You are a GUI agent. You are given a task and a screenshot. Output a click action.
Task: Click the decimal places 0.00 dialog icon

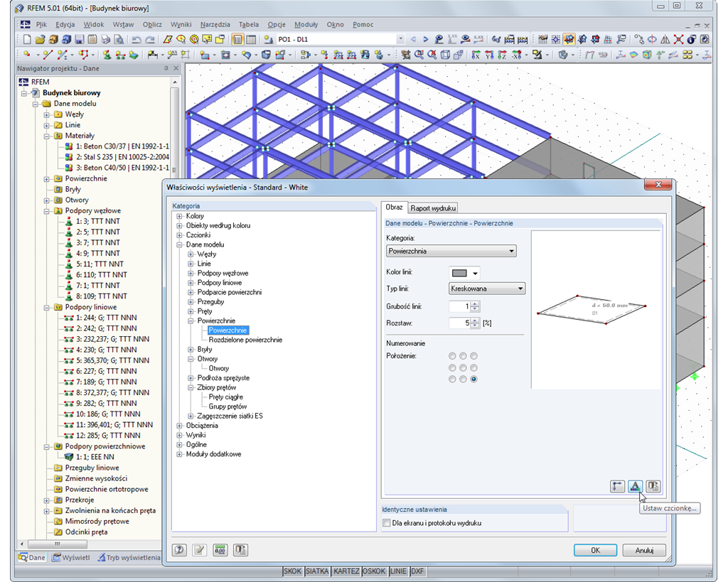point(220,550)
